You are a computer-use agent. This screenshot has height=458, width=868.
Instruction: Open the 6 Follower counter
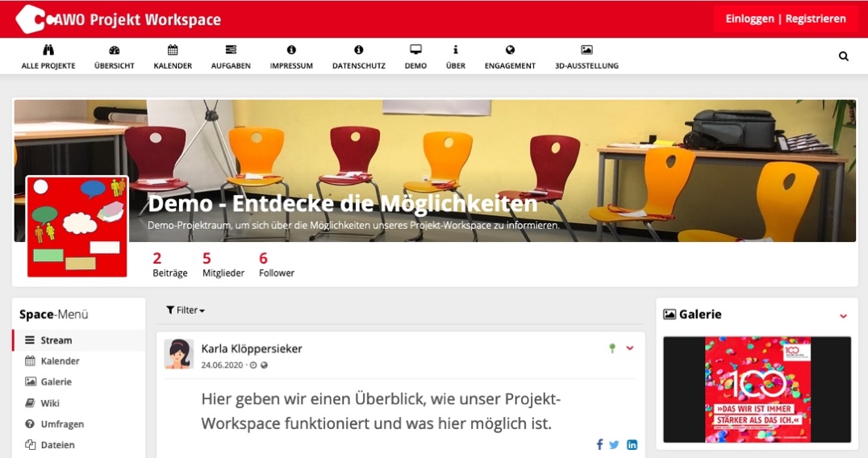[x=276, y=264]
